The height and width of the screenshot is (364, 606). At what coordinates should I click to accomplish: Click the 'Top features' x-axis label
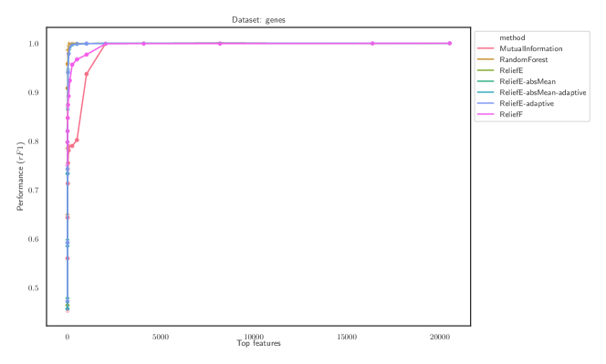tap(258, 343)
